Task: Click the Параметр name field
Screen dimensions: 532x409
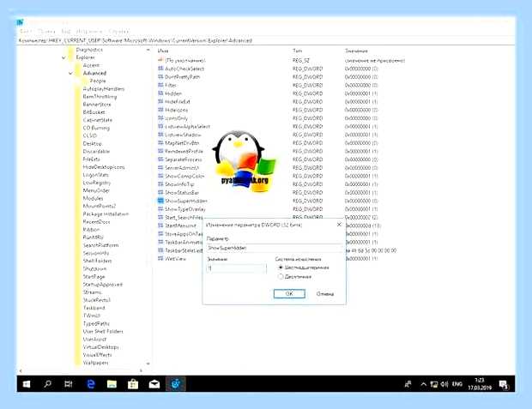Action: coord(275,248)
